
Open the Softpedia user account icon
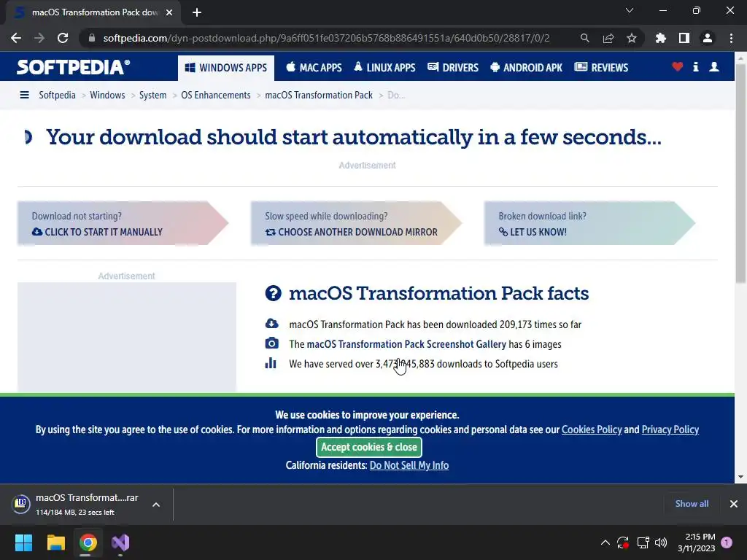[714, 67]
